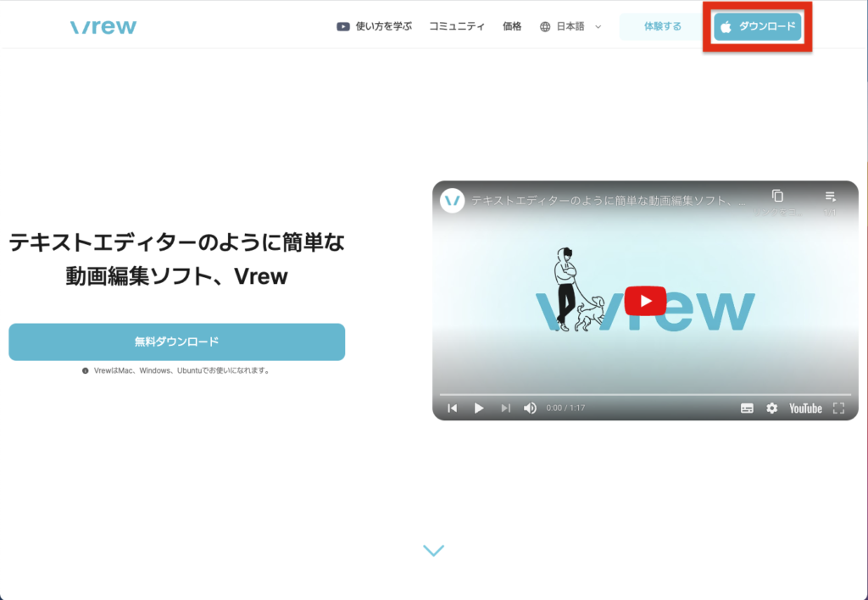This screenshot has height=600, width=868.
Task: Open the Vrew channel avatar on video
Action: pyautogui.click(x=453, y=201)
